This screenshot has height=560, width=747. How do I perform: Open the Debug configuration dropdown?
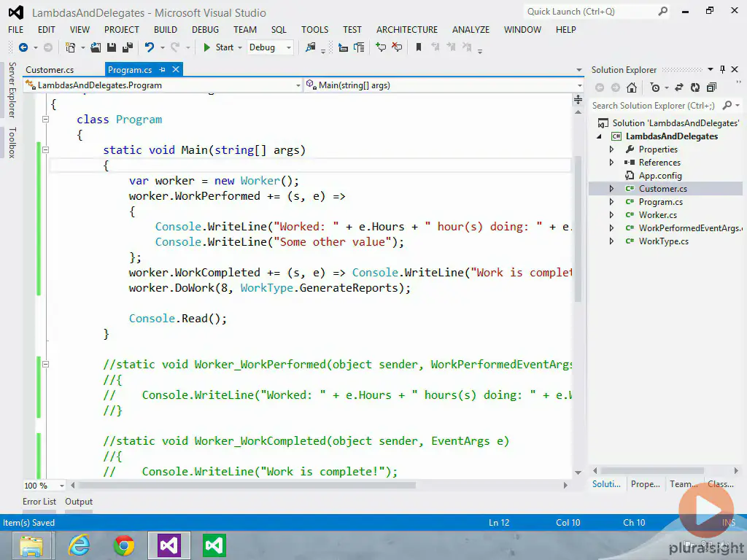coord(289,47)
